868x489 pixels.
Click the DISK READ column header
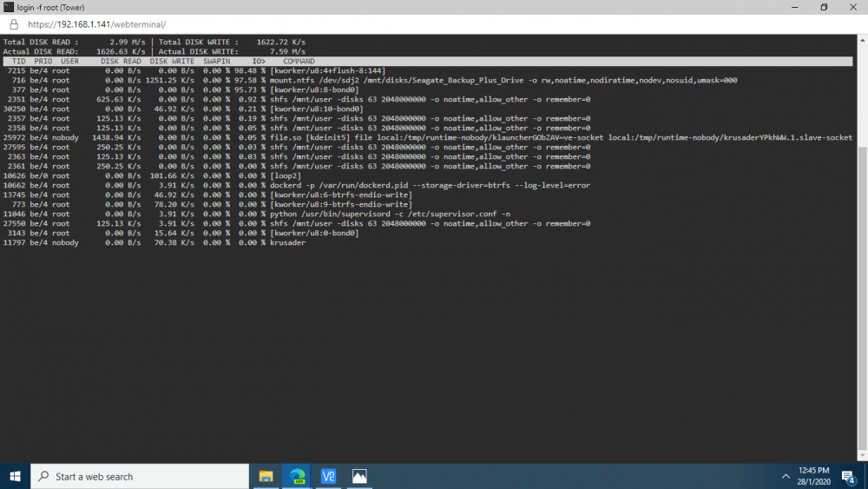pos(121,62)
